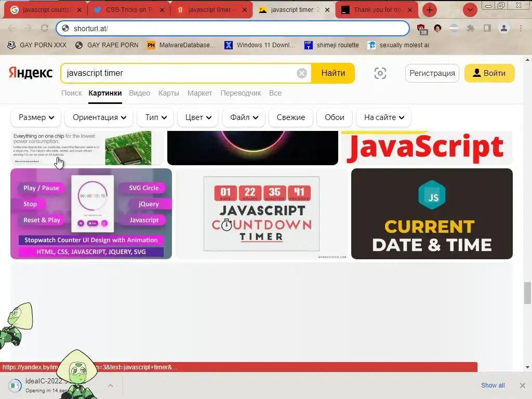Close the downloads bar with X
Screen dimensions: 532x399
pos(523,385)
